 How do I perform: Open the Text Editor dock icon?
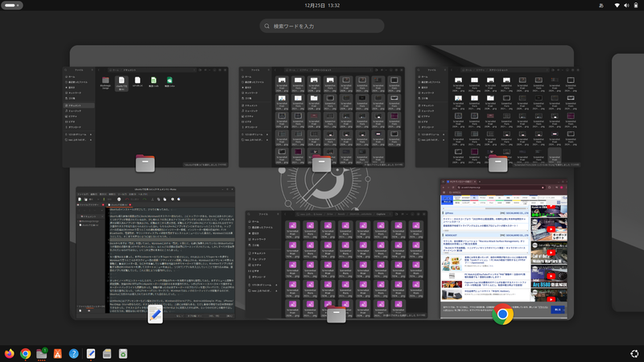pos(91,353)
